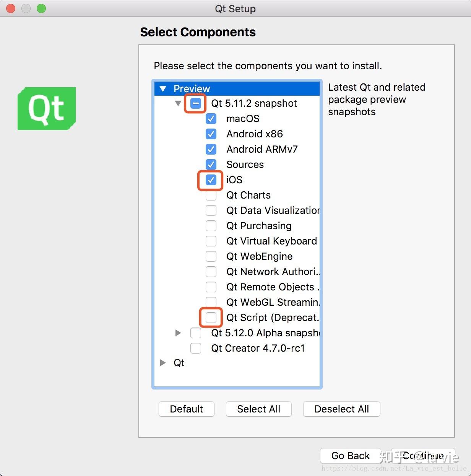Click the Deselect All button
Viewport: 471px width, 476px height.
(x=341, y=409)
